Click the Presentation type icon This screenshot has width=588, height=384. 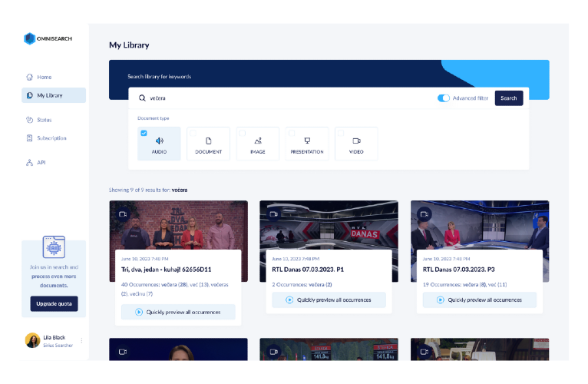pos(307,141)
